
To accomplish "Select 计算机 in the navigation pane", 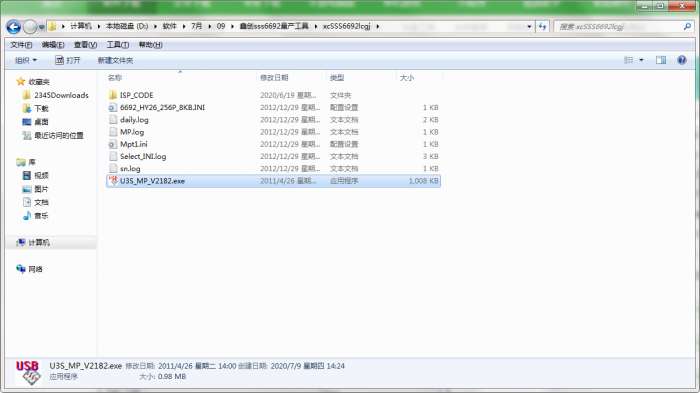I will (x=39, y=242).
